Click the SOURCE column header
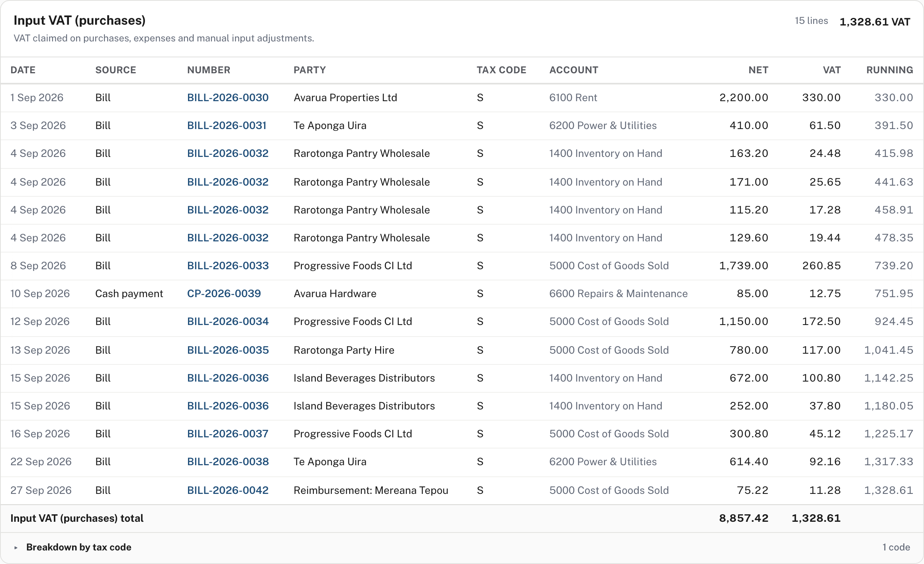 (115, 70)
